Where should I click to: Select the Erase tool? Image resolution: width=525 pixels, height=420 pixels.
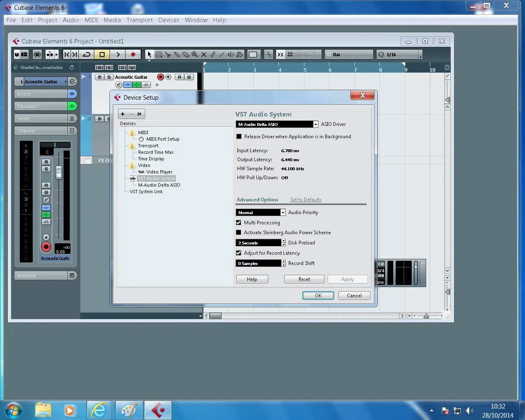pos(186,54)
